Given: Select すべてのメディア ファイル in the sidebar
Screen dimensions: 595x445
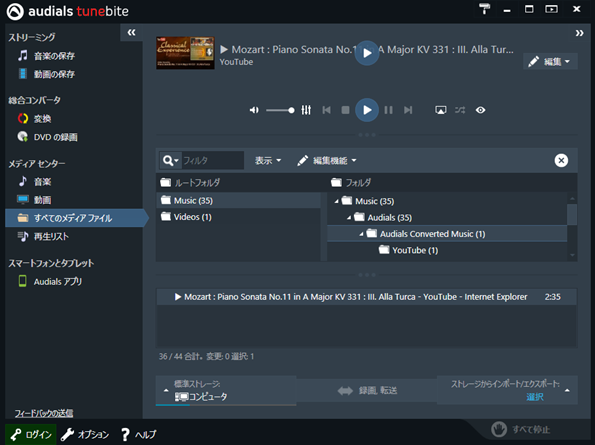Looking at the screenshot, I should click(76, 218).
